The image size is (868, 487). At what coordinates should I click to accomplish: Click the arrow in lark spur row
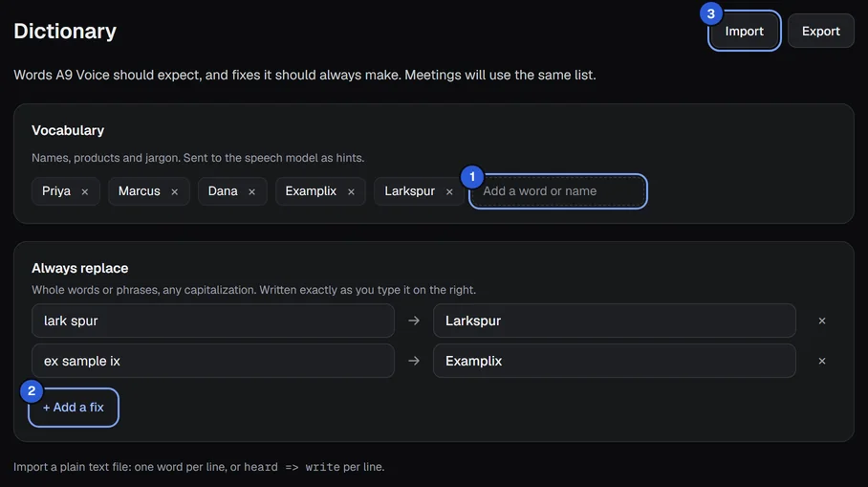click(414, 321)
